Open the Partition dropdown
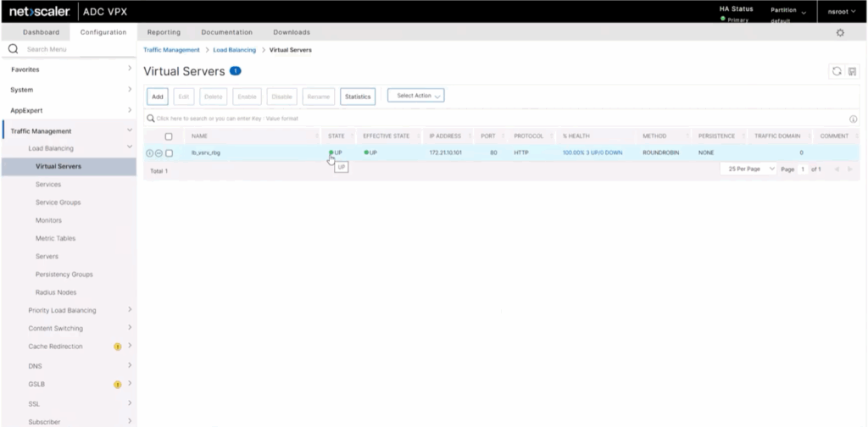 pos(788,10)
